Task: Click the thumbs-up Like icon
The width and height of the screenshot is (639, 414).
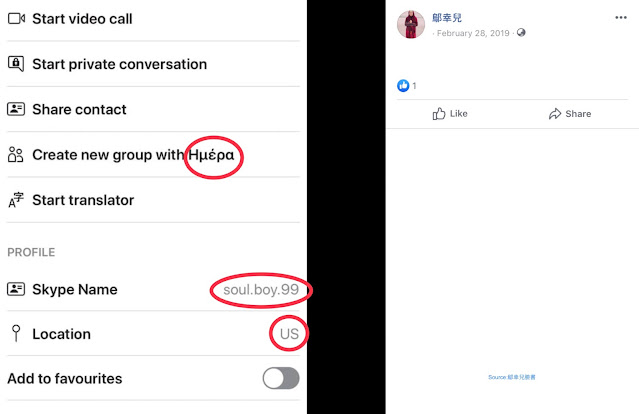Action: pyautogui.click(x=439, y=114)
